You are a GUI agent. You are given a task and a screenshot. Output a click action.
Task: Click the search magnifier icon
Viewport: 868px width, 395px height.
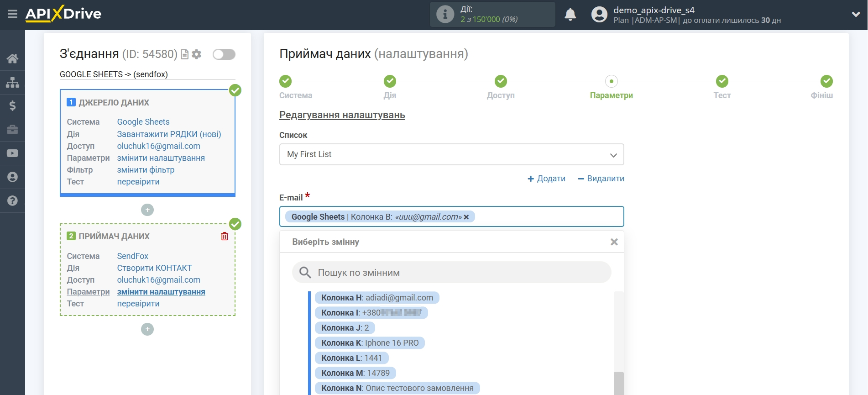click(x=305, y=273)
